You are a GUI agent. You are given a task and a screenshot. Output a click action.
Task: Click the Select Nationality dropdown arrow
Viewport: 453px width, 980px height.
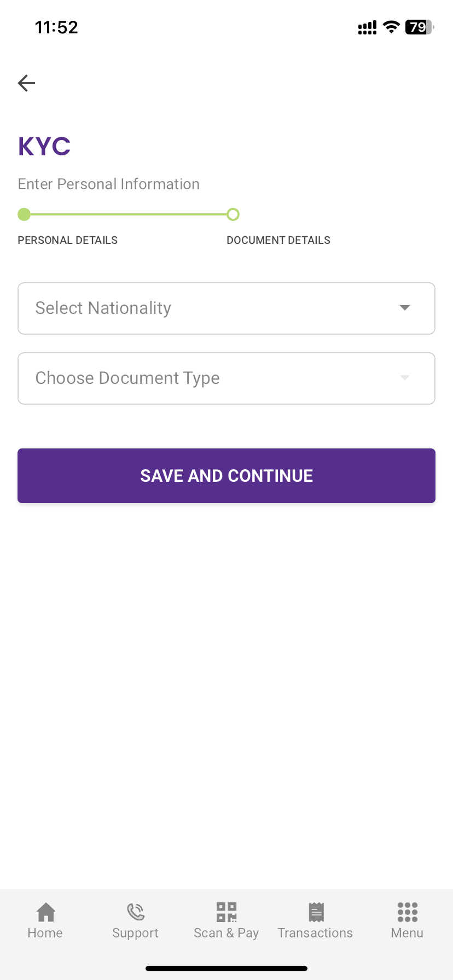point(405,308)
